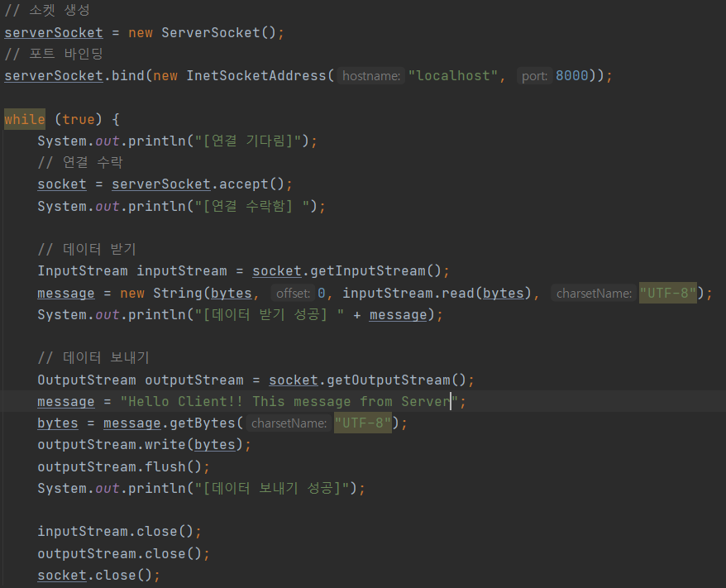726x588 pixels.
Task: Click the port number 8000
Action: click(x=572, y=76)
